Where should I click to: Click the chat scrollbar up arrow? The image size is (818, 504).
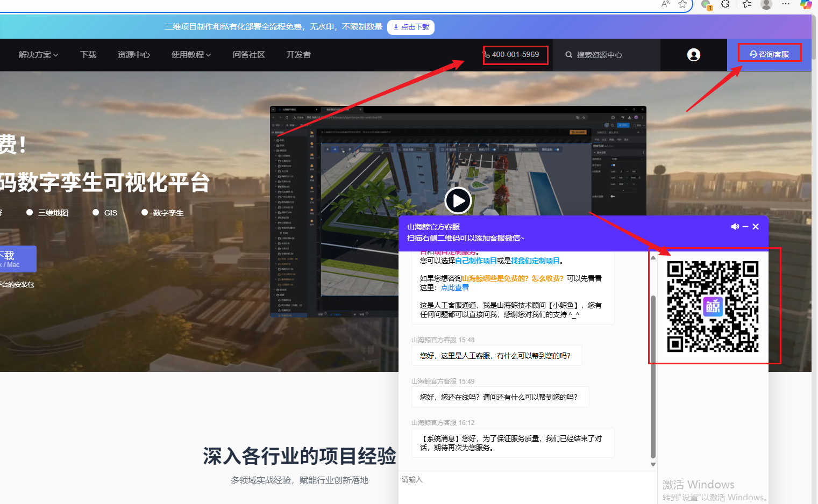(x=653, y=258)
